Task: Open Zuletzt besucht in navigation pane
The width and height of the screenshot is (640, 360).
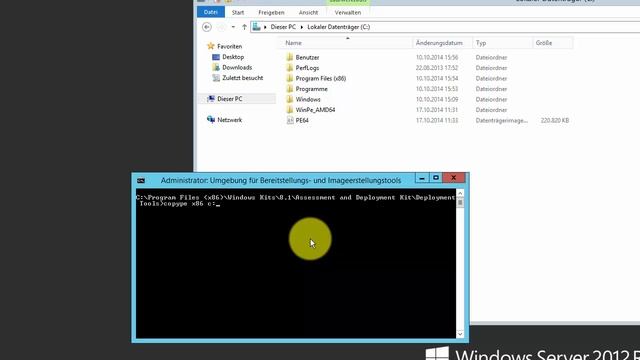Action: click(x=242, y=78)
